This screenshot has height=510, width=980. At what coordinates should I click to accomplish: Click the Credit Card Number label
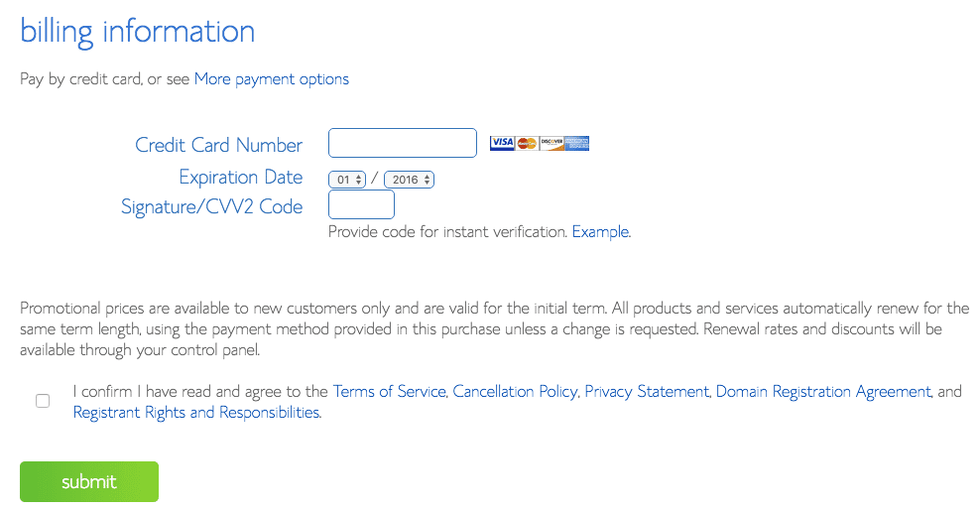[218, 145]
